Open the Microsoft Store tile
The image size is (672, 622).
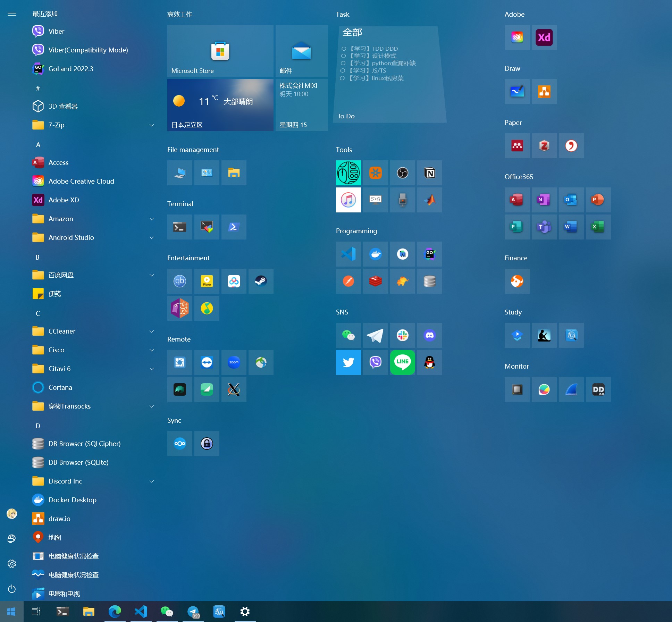(x=220, y=51)
